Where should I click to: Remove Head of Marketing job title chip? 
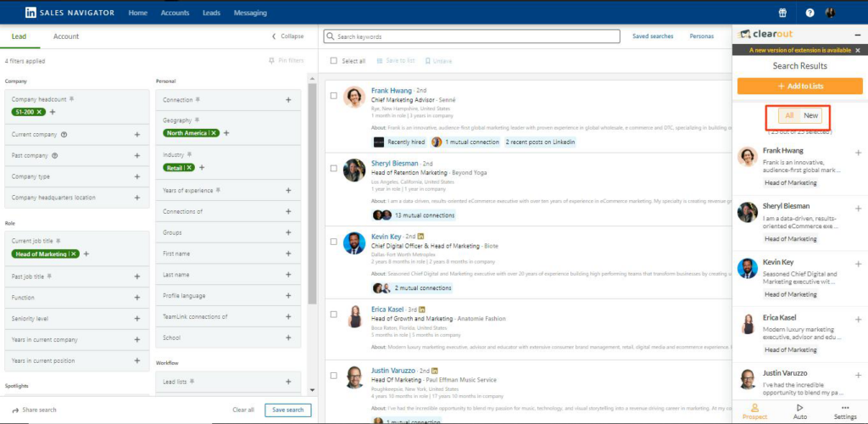pos(75,254)
